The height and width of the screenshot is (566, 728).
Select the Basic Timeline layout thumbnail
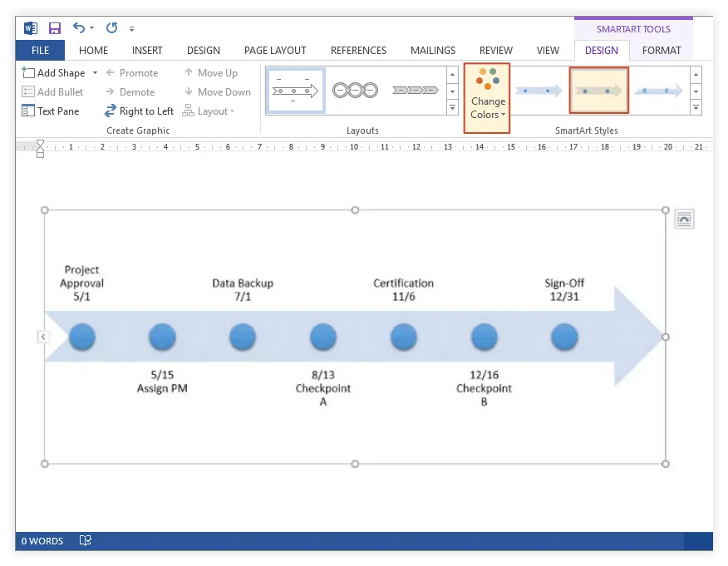tap(296, 91)
